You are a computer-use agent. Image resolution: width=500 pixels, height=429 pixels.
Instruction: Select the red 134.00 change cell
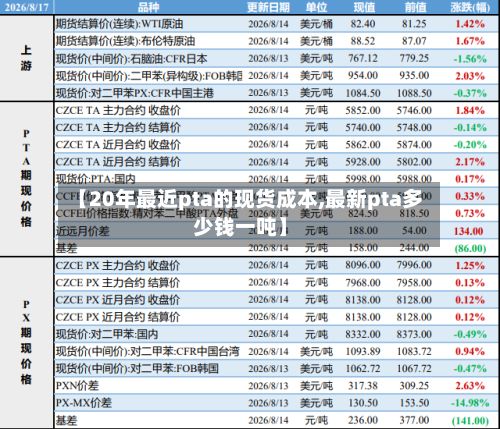click(x=469, y=231)
